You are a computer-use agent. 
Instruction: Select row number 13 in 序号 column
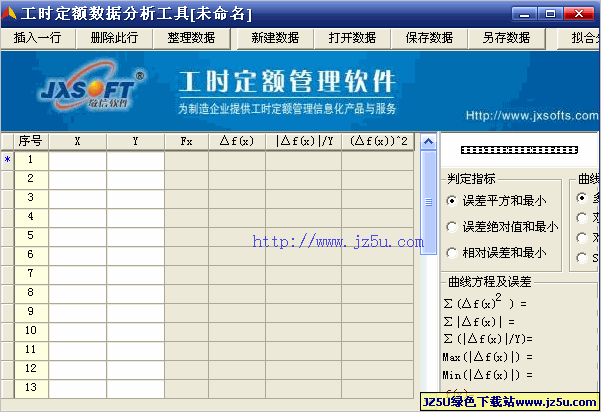click(x=31, y=388)
